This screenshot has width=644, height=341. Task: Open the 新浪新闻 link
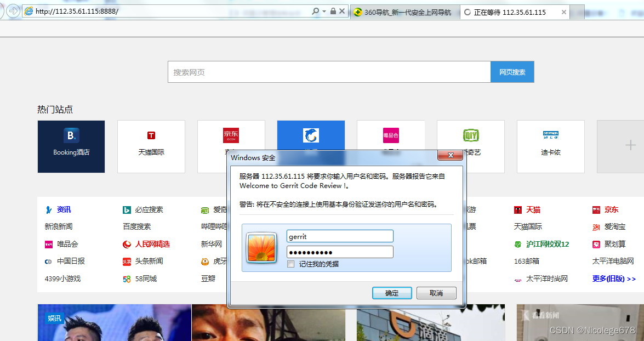pos(59,226)
